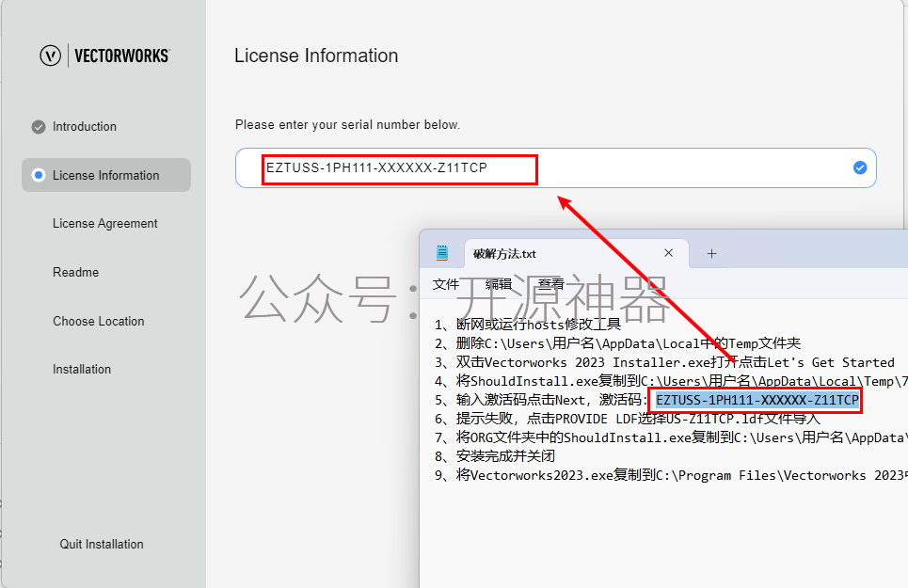Click Notepad line 7 mentioning ORG文件夹

(x=671, y=437)
